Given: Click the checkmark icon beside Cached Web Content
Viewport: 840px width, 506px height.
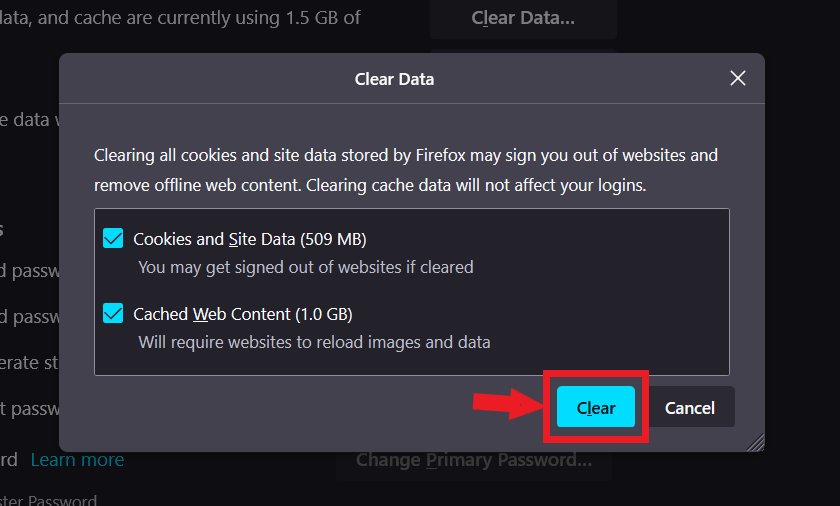Looking at the screenshot, I should (113, 314).
